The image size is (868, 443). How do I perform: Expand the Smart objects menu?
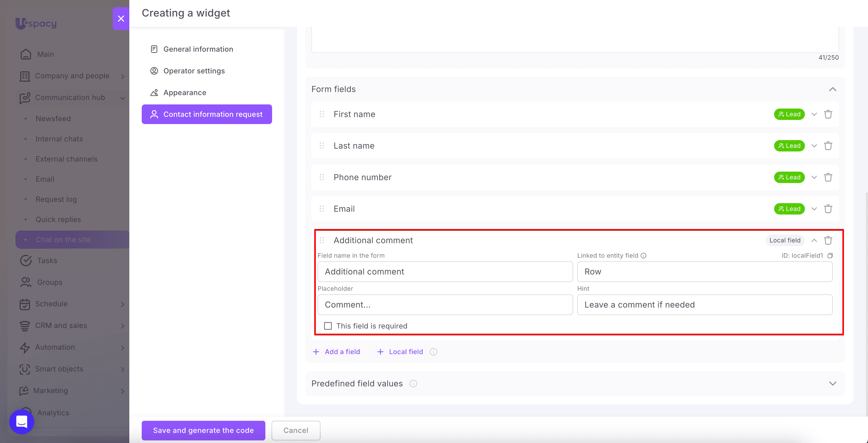coord(123,369)
